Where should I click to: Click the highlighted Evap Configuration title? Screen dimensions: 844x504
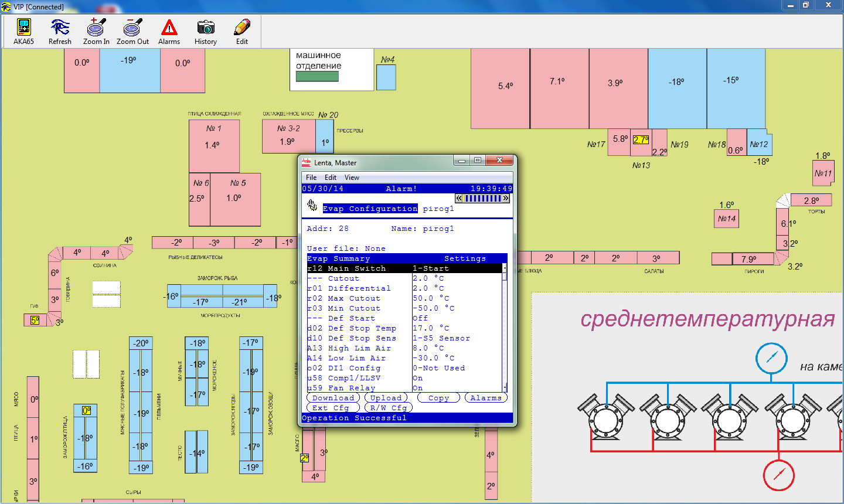tap(370, 209)
